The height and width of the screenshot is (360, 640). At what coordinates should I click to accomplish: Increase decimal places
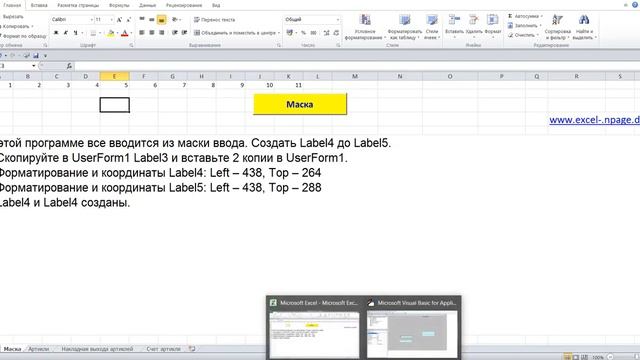(x=326, y=33)
